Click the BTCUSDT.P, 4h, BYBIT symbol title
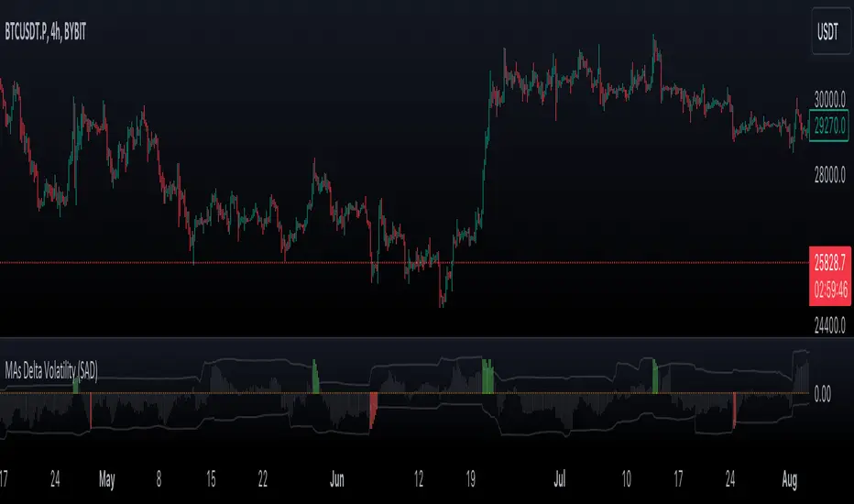 pyautogui.click(x=45, y=32)
